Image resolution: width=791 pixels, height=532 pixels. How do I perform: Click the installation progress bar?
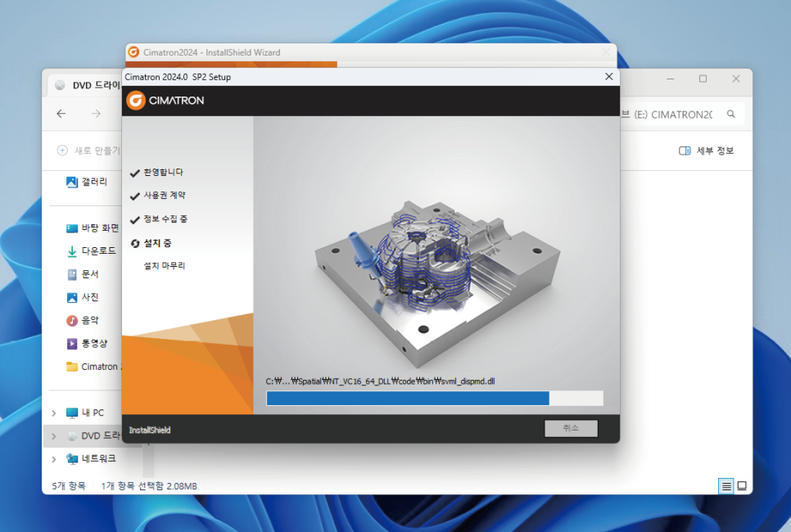pos(434,398)
